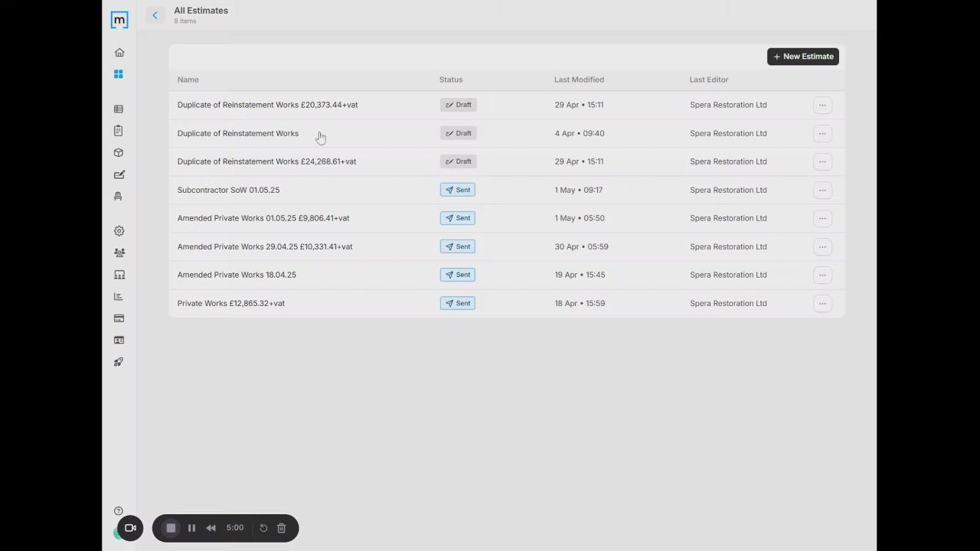Go back with the chevron beside All Estimates
The height and width of the screenshot is (551, 980).
(x=155, y=15)
